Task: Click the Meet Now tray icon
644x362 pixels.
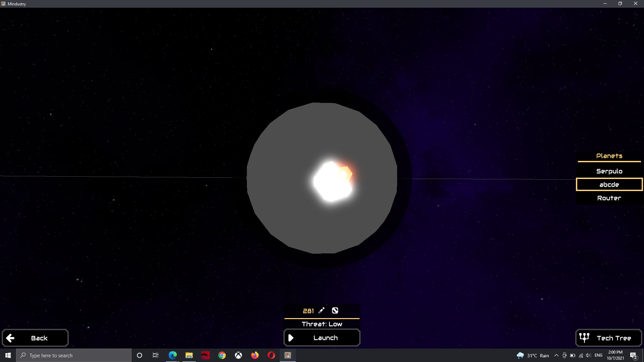Action: pos(565,355)
